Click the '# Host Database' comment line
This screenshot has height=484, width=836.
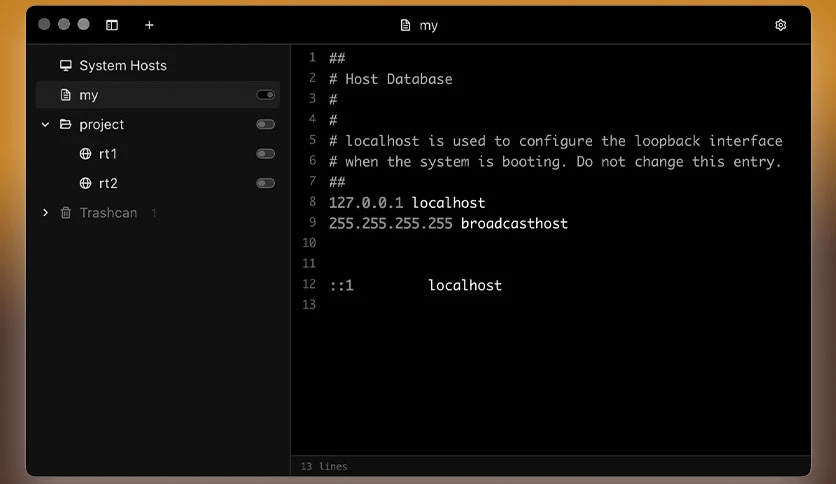coord(390,79)
